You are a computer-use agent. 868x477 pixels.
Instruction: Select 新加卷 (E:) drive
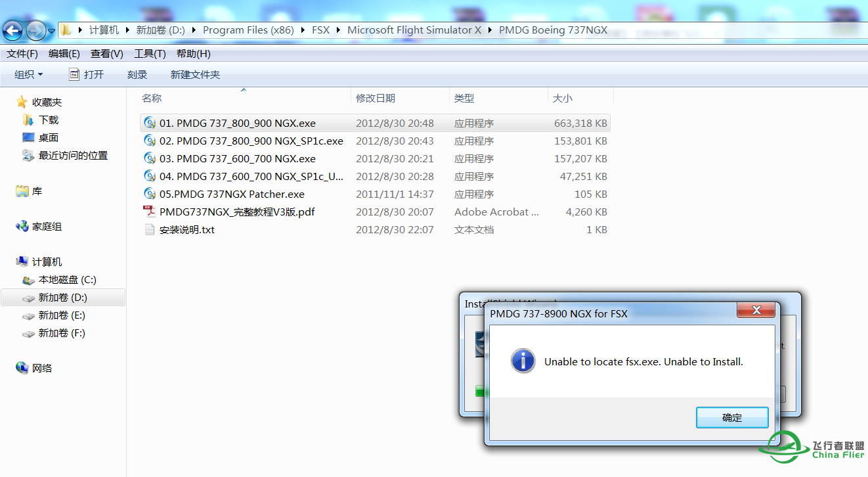coord(54,315)
